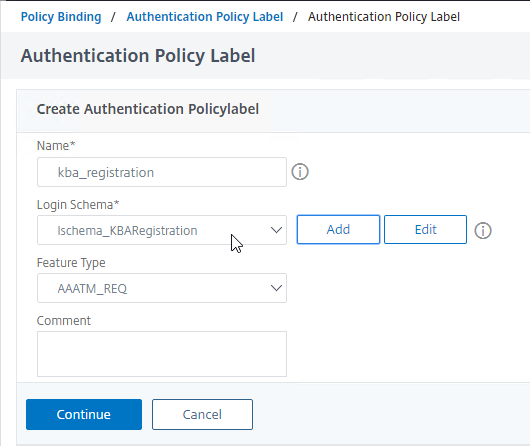Click the Add button for Login Schema
The width and height of the screenshot is (530, 446).
pyautogui.click(x=338, y=230)
